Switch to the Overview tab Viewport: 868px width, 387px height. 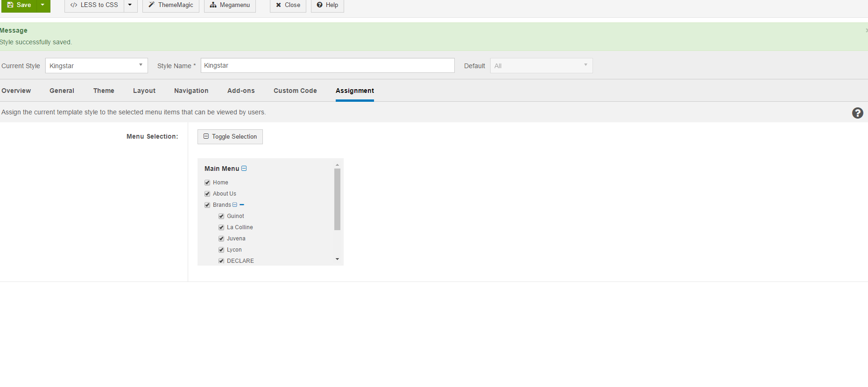(16, 91)
